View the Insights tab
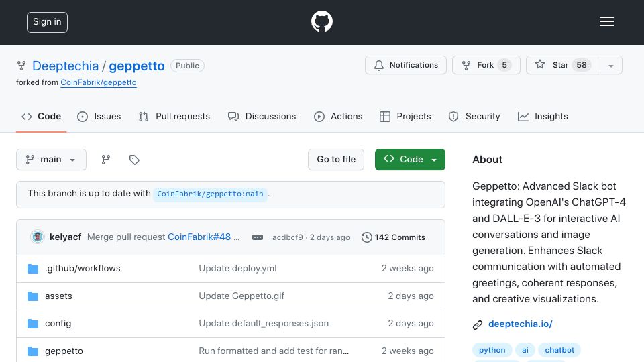The width and height of the screenshot is (644, 362). (x=543, y=117)
